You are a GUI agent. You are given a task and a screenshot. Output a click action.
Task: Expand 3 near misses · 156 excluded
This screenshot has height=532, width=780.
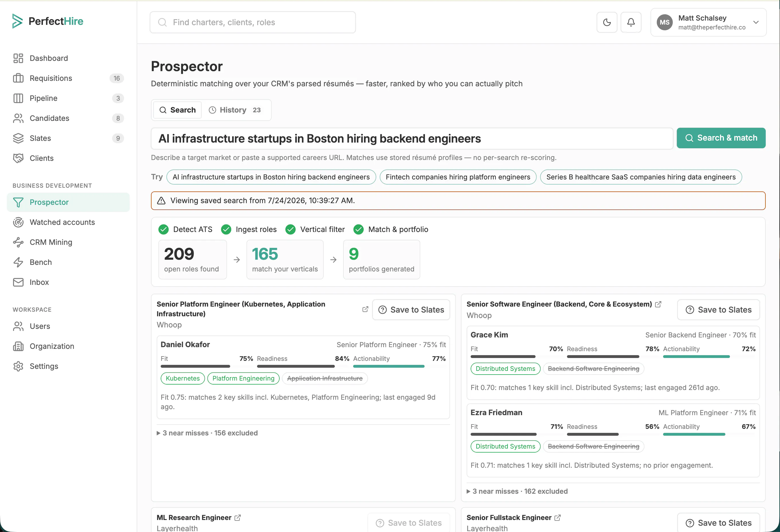[x=207, y=433]
